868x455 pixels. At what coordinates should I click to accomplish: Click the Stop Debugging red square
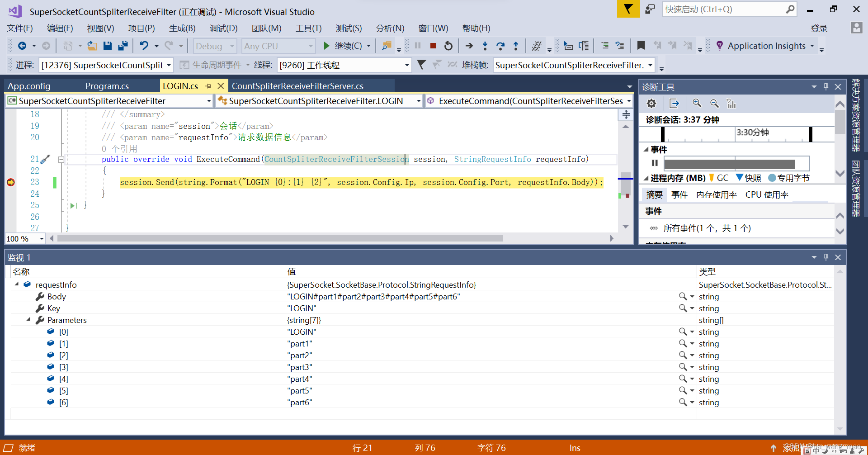[433, 46]
